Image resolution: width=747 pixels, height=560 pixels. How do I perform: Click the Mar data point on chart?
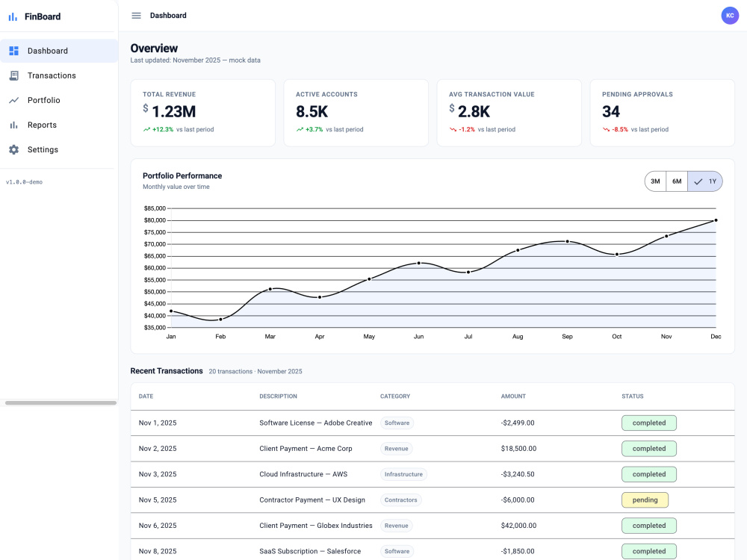click(270, 289)
